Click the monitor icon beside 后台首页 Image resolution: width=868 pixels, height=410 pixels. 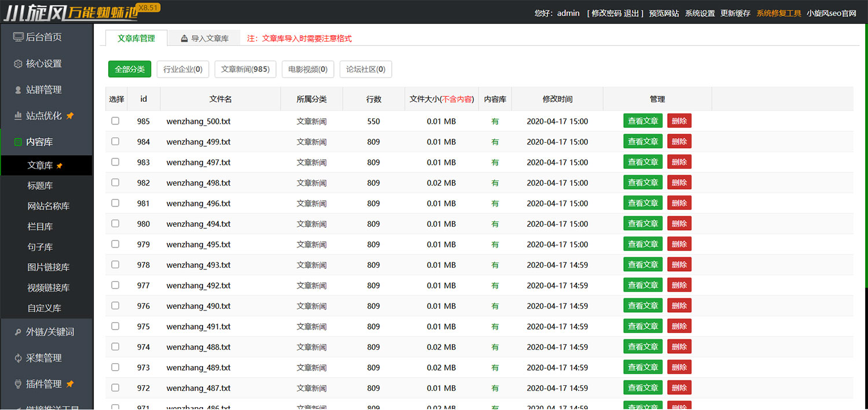click(x=19, y=37)
